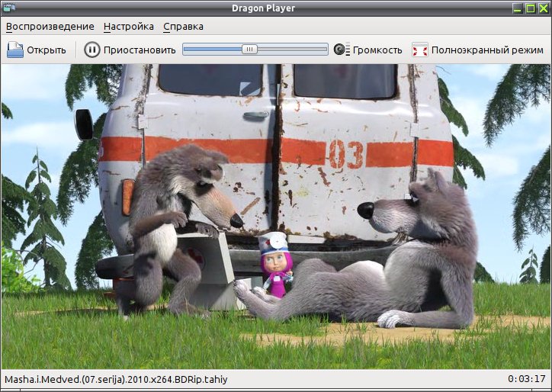Open the Настройка menu
Viewport: 552px width, 392px height.
(129, 27)
